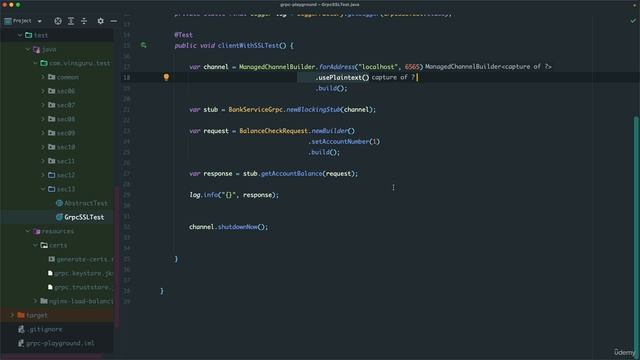This screenshot has width=640, height=360.
Task: Click the .gitignore file icon
Action: 21,329
